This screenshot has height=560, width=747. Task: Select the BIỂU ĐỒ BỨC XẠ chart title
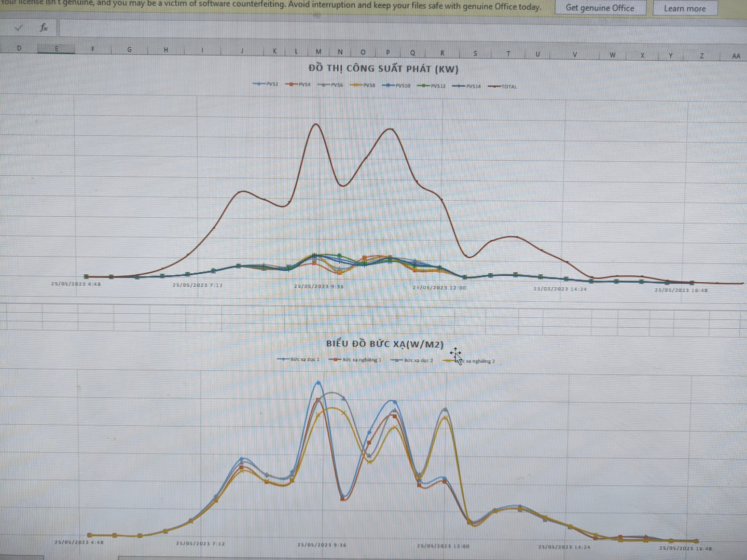click(384, 344)
